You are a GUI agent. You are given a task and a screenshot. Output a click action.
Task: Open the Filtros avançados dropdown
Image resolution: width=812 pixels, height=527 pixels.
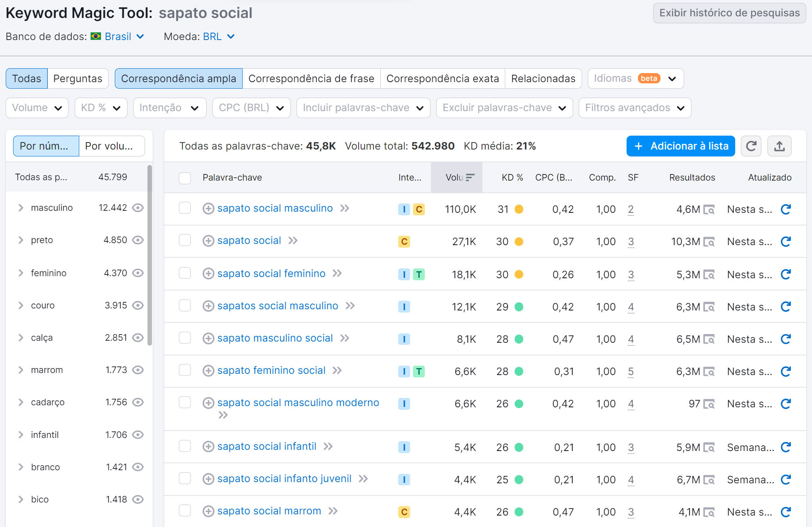(634, 108)
